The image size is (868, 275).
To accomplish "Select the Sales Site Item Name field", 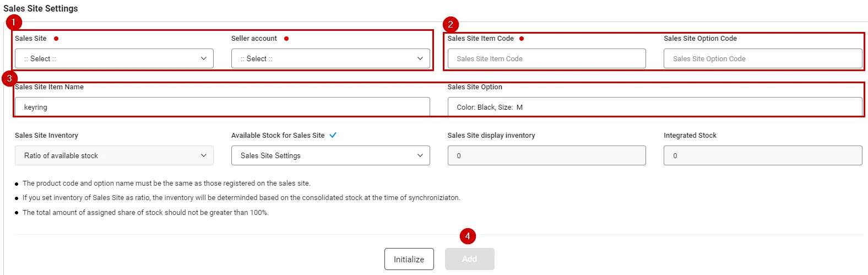I will pyautogui.click(x=222, y=107).
